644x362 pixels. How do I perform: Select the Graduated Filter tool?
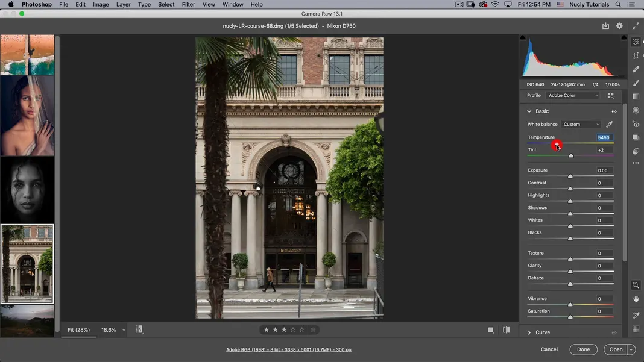636,96
